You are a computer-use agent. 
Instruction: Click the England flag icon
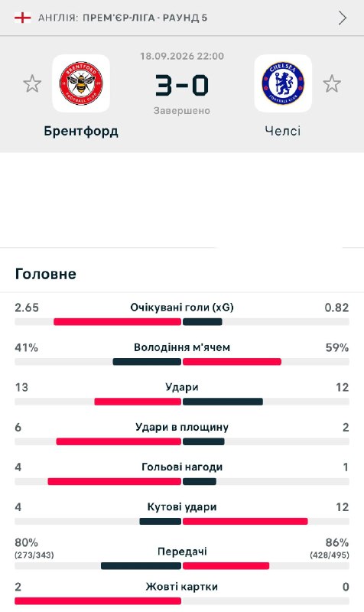point(23,18)
